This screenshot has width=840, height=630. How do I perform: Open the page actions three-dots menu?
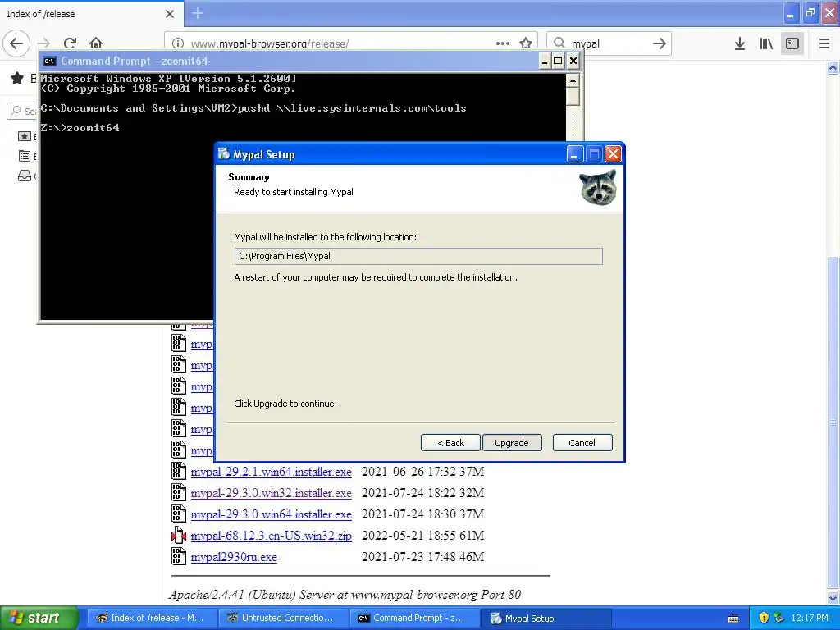coord(503,43)
